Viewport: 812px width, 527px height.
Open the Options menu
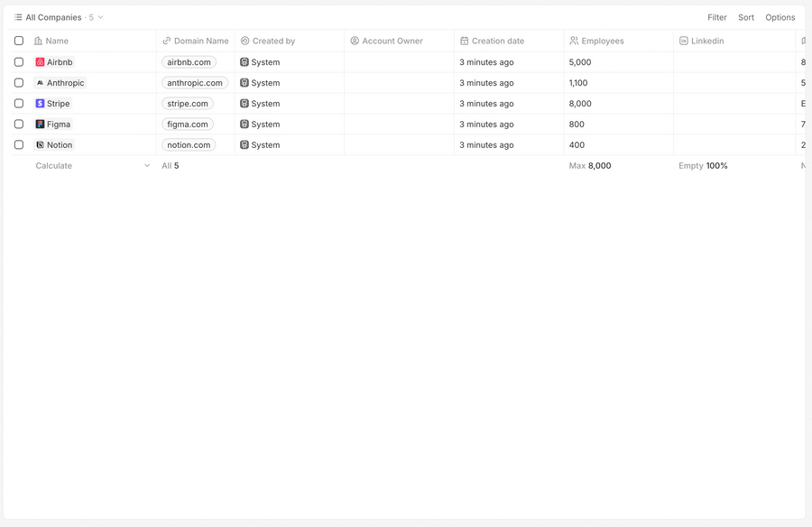(780, 16)
